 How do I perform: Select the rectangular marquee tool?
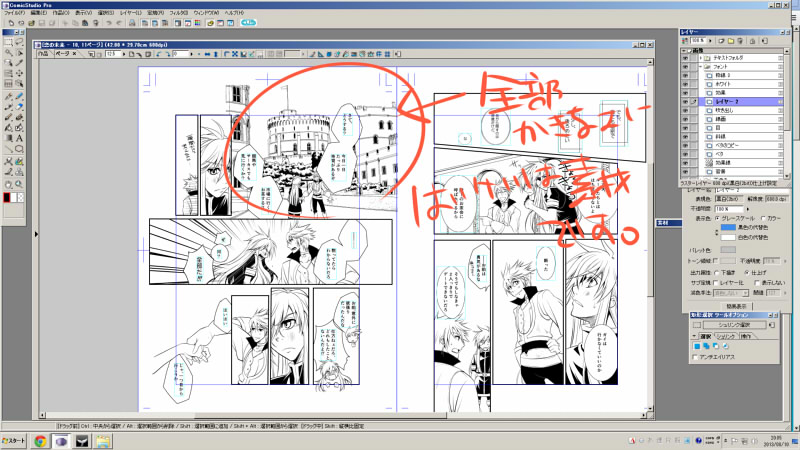click(9, 42)
